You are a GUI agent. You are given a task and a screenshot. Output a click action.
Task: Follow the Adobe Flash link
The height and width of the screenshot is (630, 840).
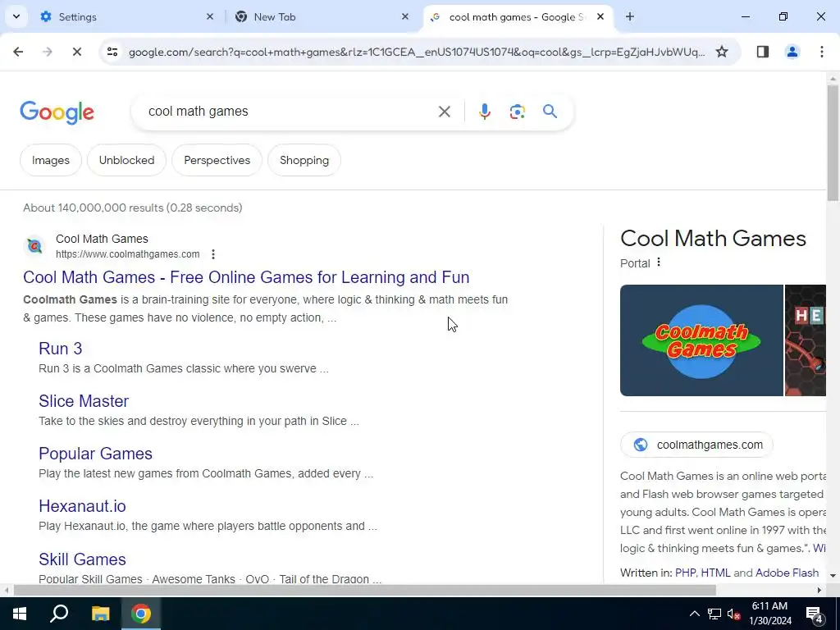(787, 573)
